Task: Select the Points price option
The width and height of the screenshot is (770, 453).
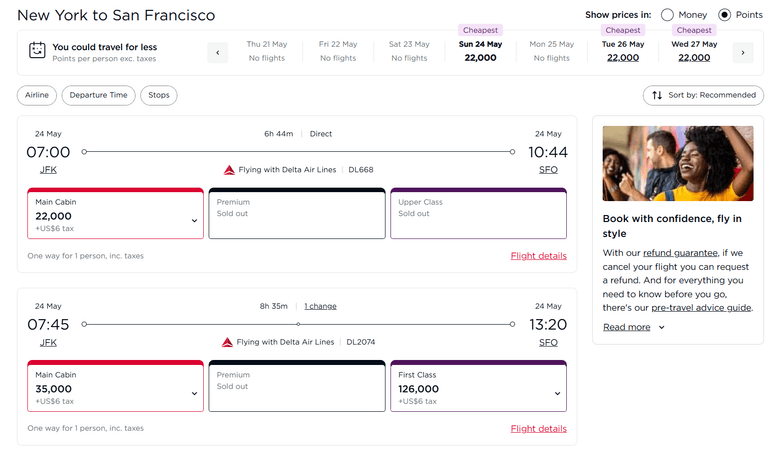Action: 725,15
